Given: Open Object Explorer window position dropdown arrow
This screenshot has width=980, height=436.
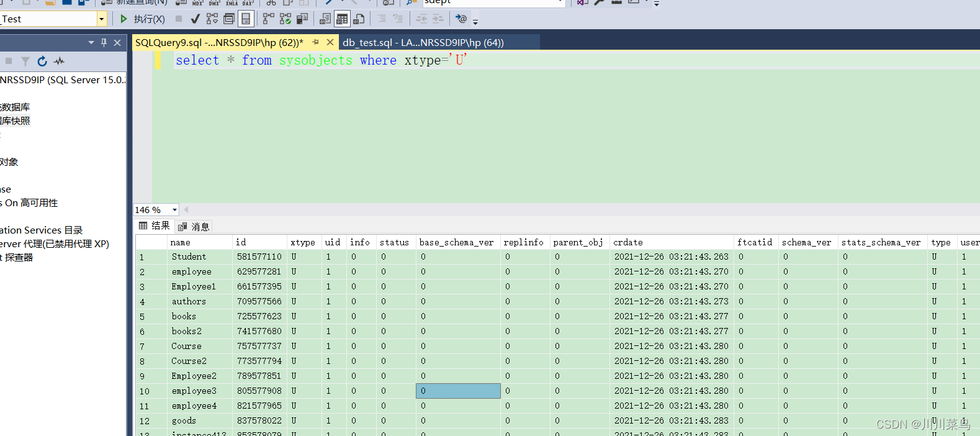Looking at the screenshot, I should 91,43.
